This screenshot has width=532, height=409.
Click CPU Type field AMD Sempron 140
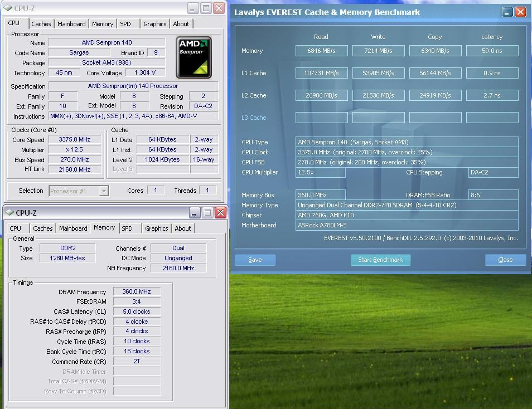click(x=407, y=142)
